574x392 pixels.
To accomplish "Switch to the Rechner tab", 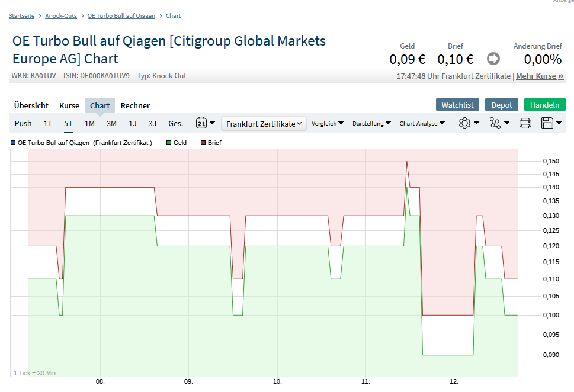I will (x=135, y=105).
